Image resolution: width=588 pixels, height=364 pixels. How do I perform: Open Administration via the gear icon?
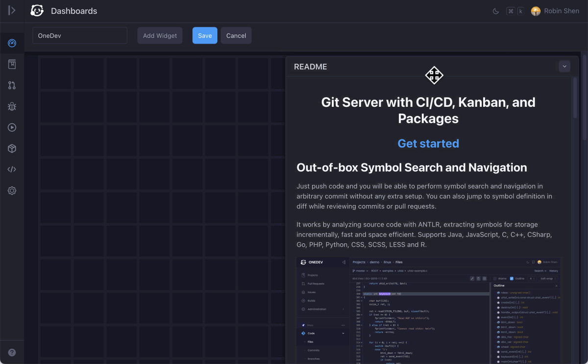click(12, 191)
